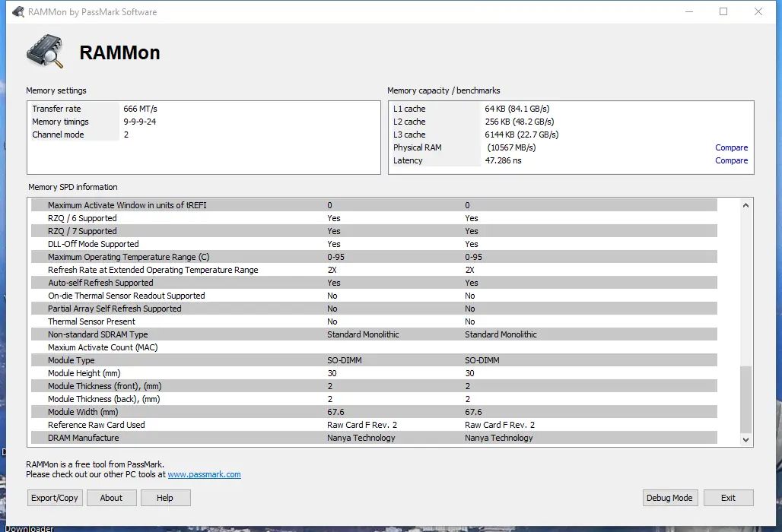Maximize the RAMMon window

pyautogui.click(x=723, y=11)
